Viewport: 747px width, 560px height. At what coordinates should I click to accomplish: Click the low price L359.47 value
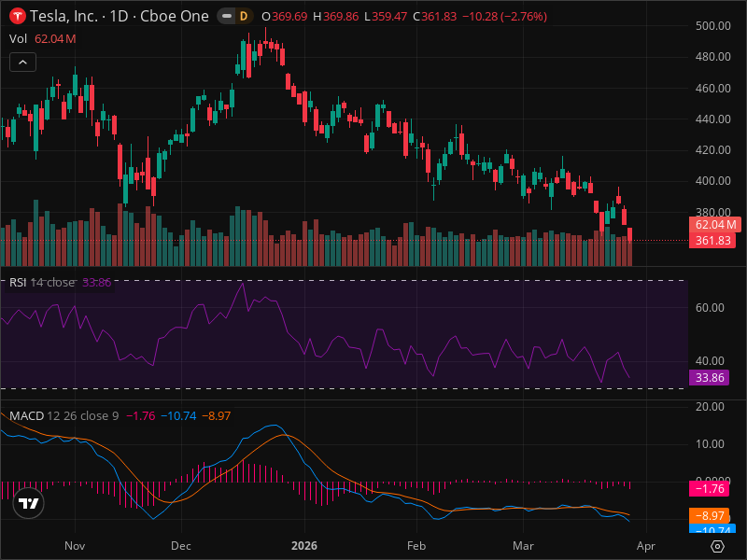[x=386, y=17]
